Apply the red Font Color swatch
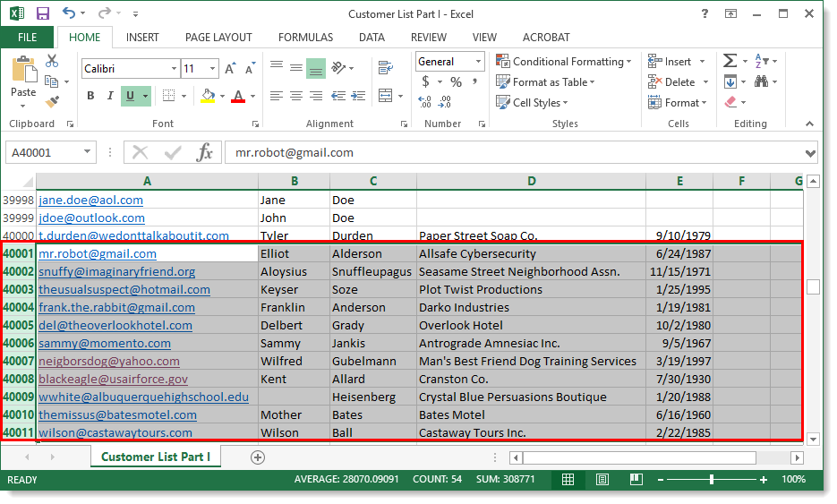 pos(238,96)
